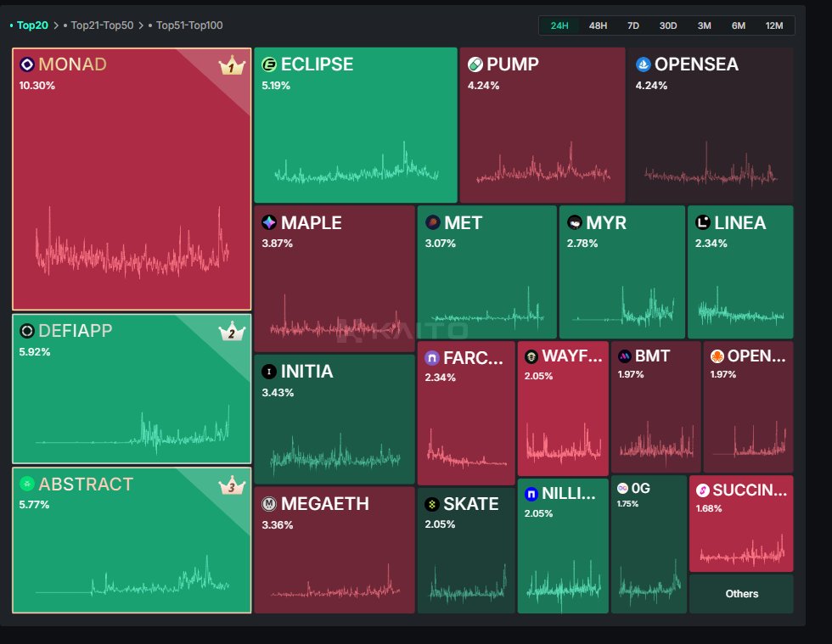Viewport: 832px width, 644px height.
Task: Click the ABSTRACT sparkline chart
Action: pos(132,577)
